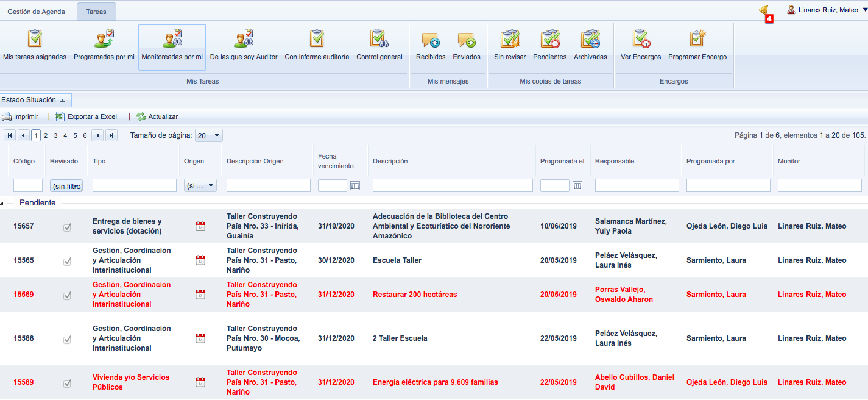The width and height of the screenshot is (868, 400).
Task: Select the Tareas tab
Action: [x=96, y=12]
